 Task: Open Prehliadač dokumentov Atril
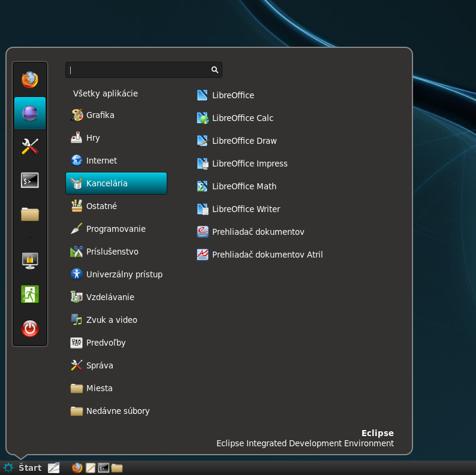260,255
